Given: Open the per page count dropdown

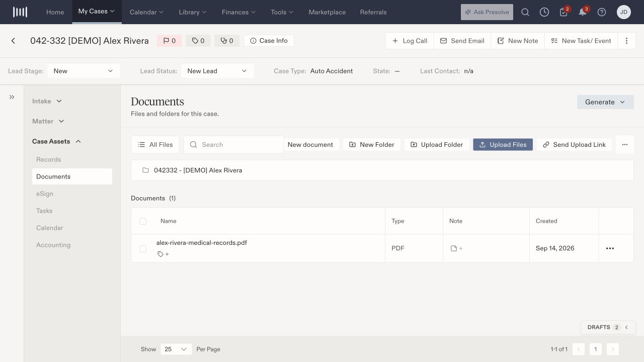Looking at the screenshot, I should coord(176,349).
